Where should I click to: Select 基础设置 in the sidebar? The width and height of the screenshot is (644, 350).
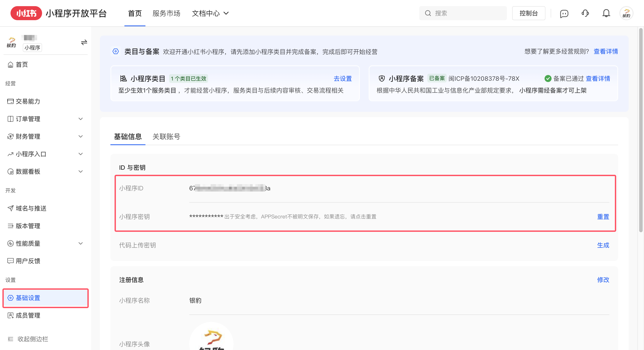28,298
